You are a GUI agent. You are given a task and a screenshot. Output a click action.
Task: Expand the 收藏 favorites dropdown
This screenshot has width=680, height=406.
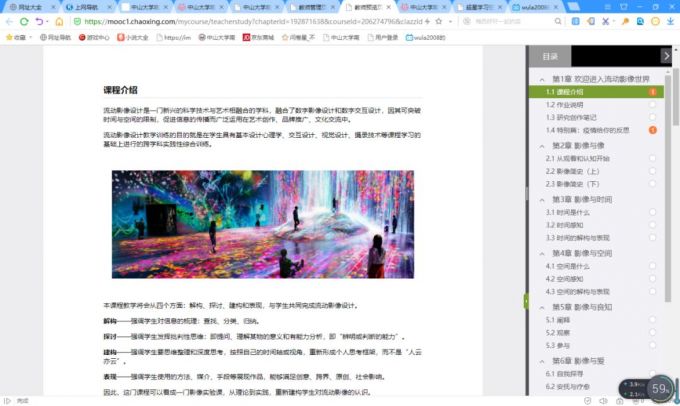click(19, 38)
